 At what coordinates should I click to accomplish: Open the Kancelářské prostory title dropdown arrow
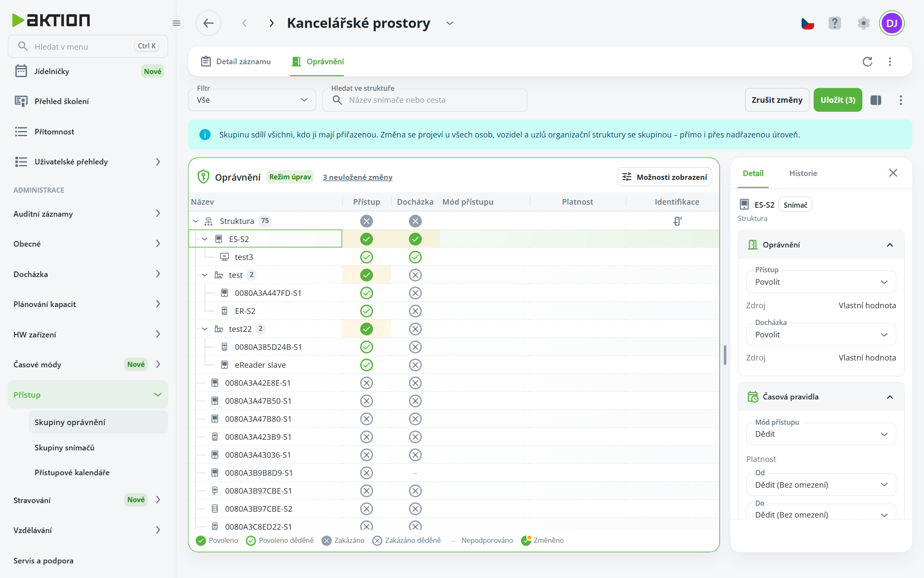[x=449, y=23]
